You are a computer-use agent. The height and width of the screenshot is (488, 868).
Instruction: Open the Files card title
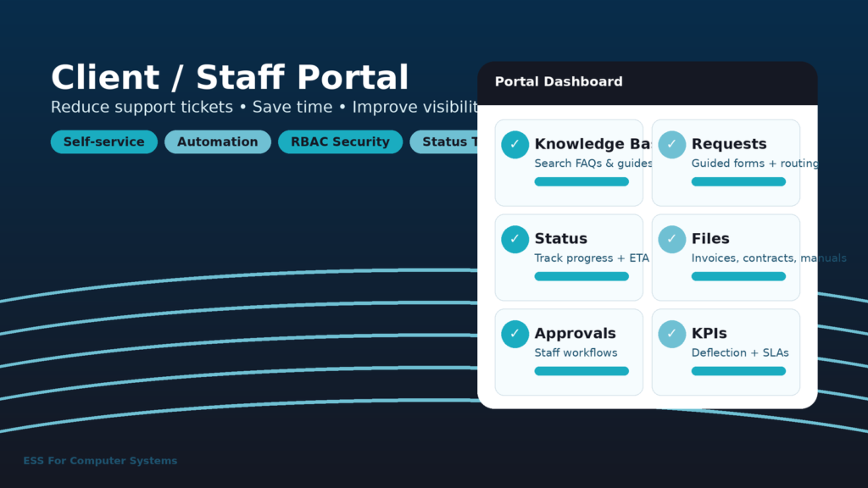pyautogui.click(x=710, y=239)
